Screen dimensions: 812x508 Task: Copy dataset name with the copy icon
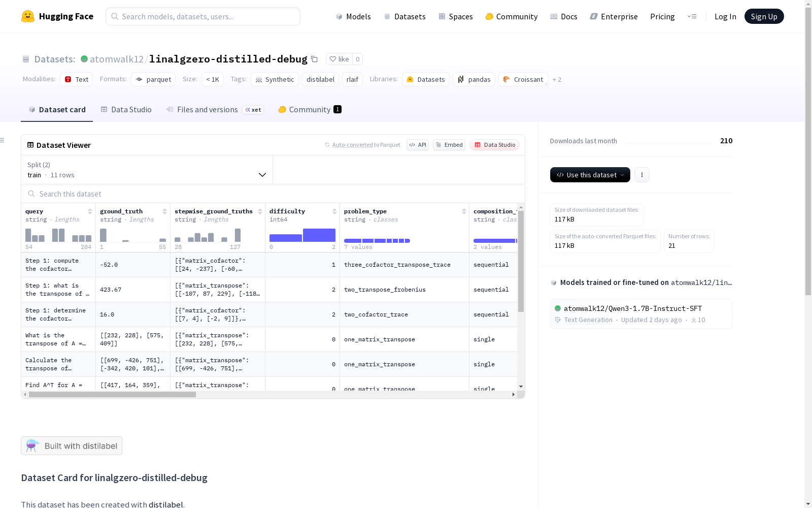click(x=314, y=59)
